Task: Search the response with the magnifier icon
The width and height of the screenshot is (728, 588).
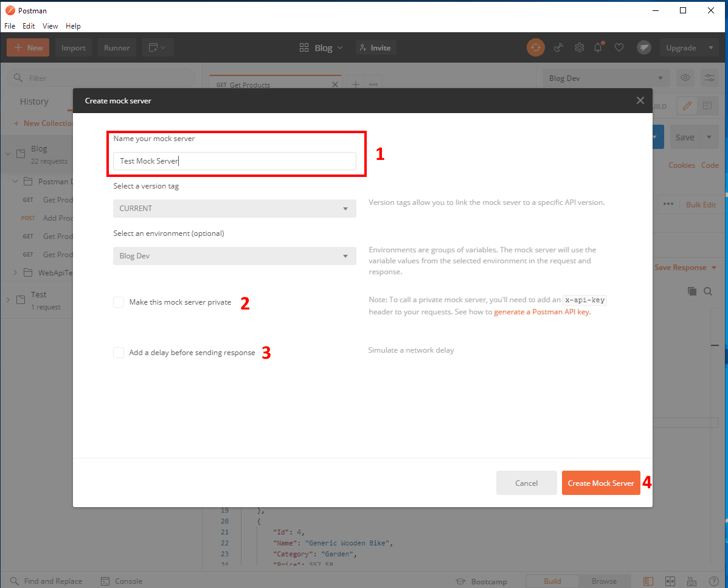Action: click(708, 291)
